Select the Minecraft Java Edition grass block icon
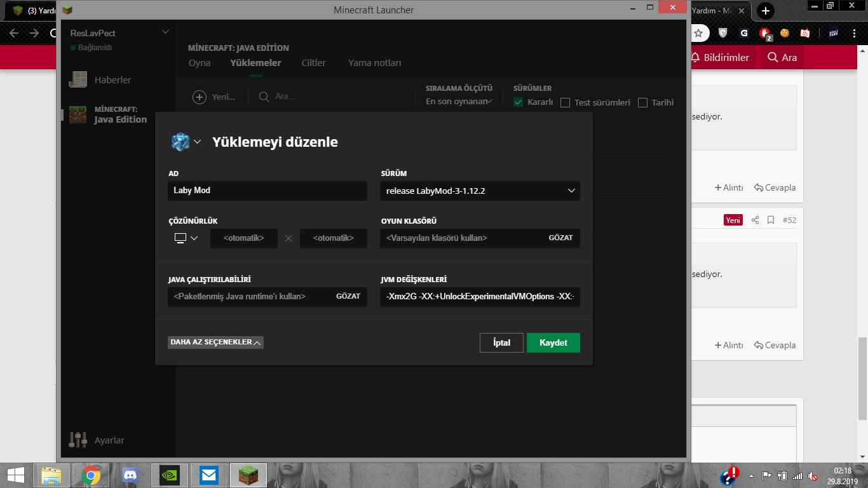 pos(78,114)
